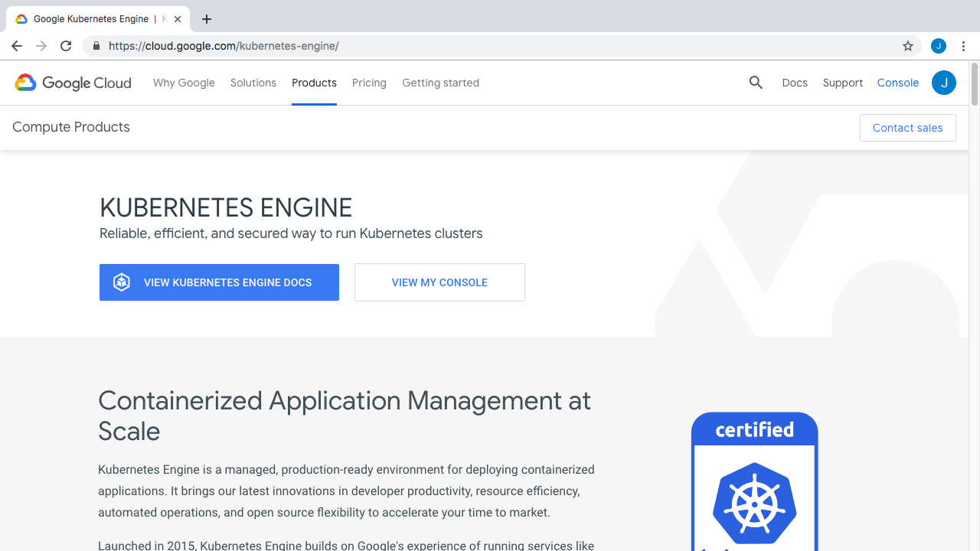Go to Console link
The image size is (980, 551).
[x=898, y=83]
